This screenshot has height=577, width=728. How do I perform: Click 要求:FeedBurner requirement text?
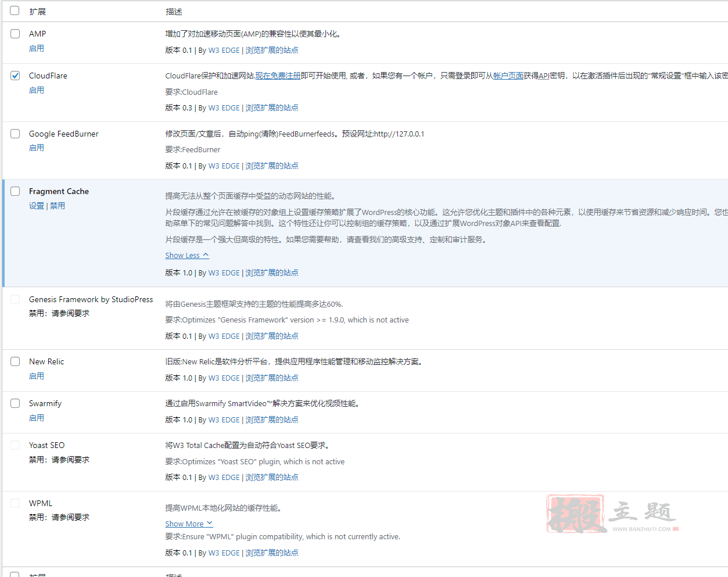[x=193, y=149]
